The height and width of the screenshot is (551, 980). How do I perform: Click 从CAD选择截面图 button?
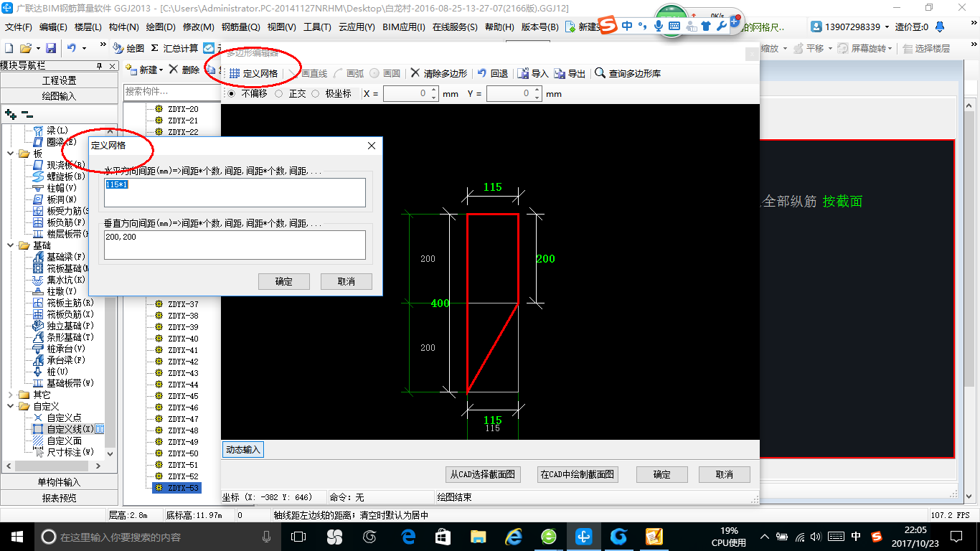click(483, 474)
